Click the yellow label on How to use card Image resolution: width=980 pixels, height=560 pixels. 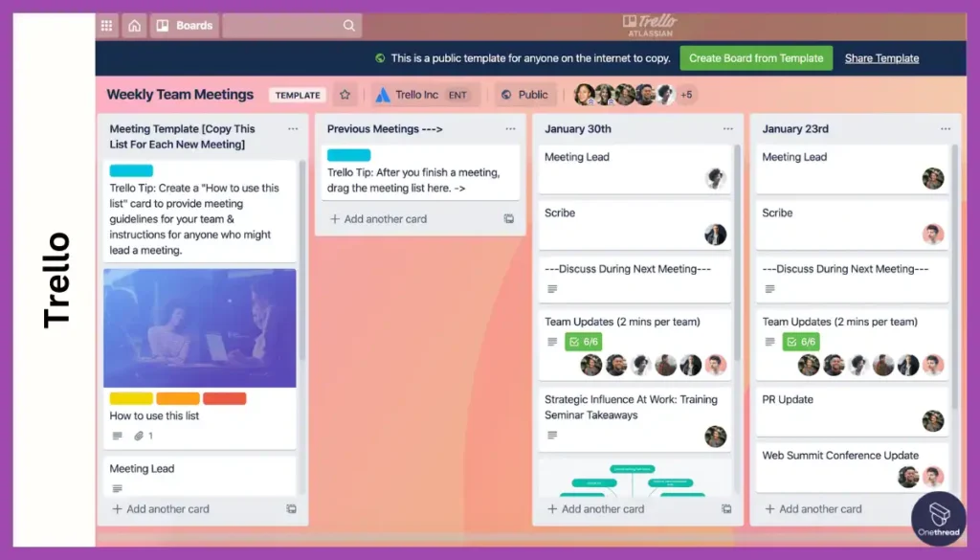click(131, 398)
